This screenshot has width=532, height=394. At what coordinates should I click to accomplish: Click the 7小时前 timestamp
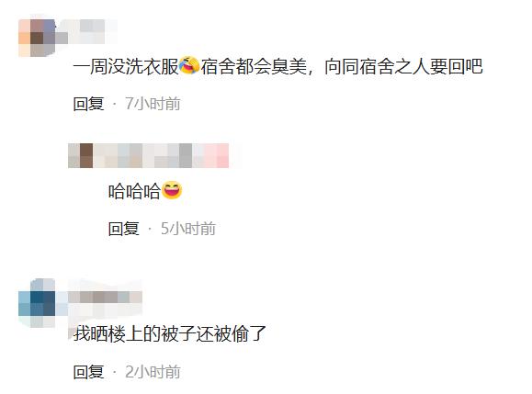click(153, 104)
